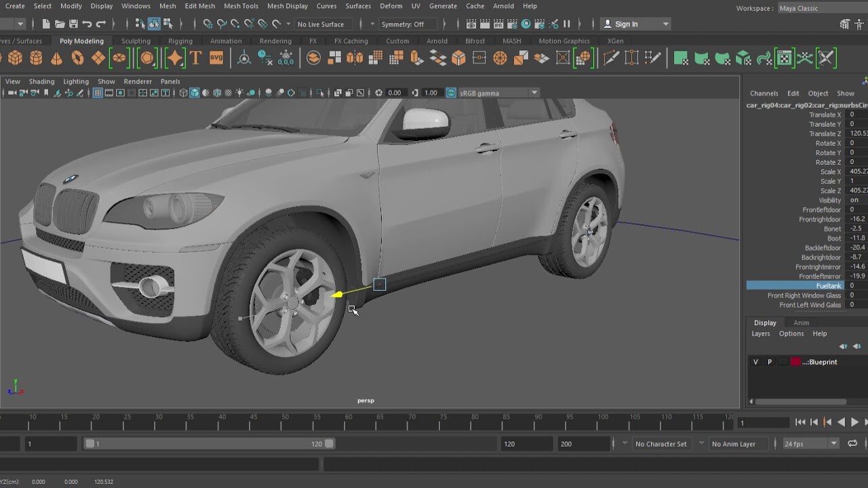Screen dimensions: 868x488
Task: Switch to the Sculpting shelf tab
Action: [x=136, y=41]
